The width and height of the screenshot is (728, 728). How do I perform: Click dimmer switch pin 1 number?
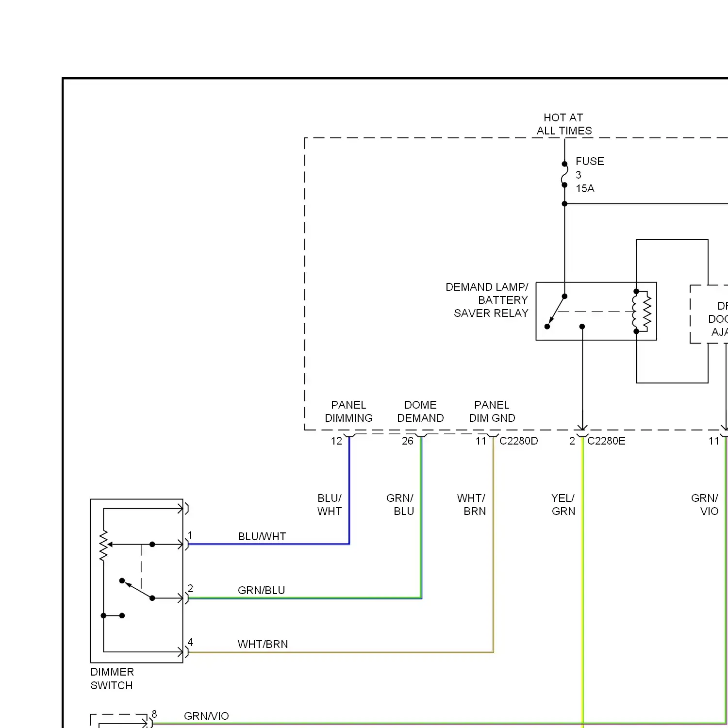(190, 535)
